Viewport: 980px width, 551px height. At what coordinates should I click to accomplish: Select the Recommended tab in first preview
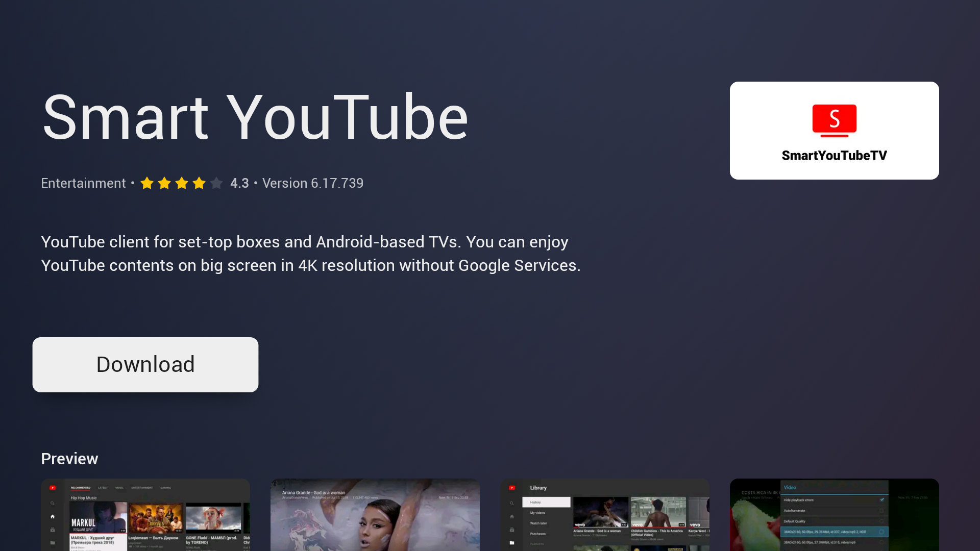[81, 488]
